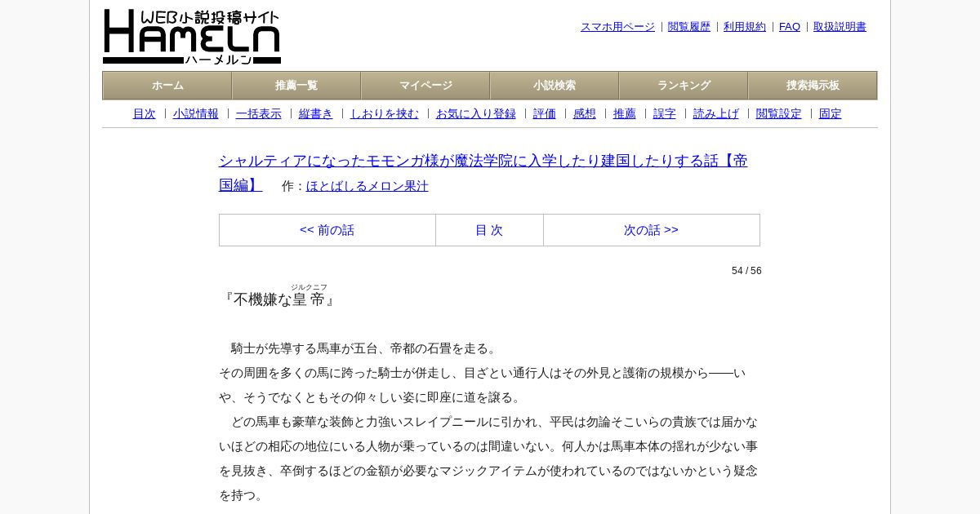Viewport: 980px width, 514px height.
Task: Go to ホーム in navigation bar
Action: coord(167,86)
